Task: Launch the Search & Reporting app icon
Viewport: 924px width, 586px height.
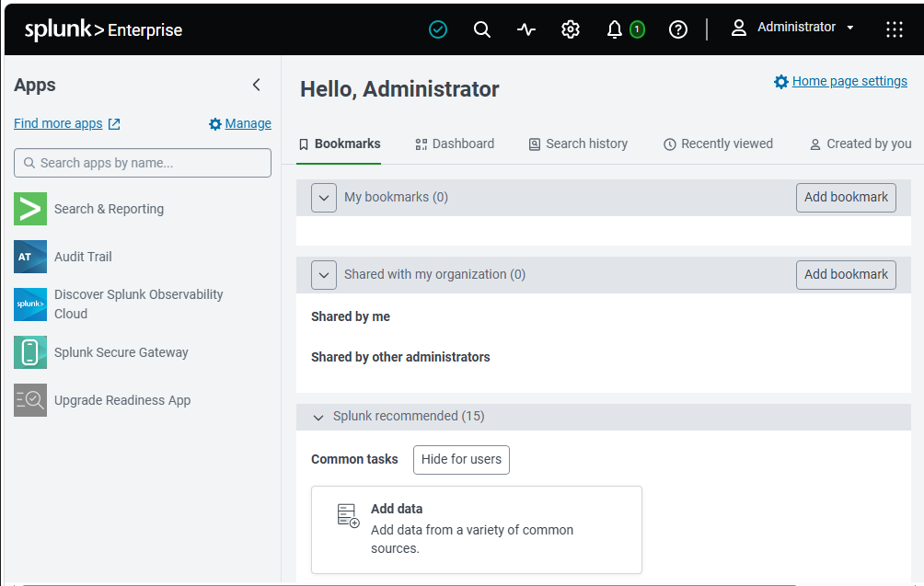Action: (x=30, y=209)
